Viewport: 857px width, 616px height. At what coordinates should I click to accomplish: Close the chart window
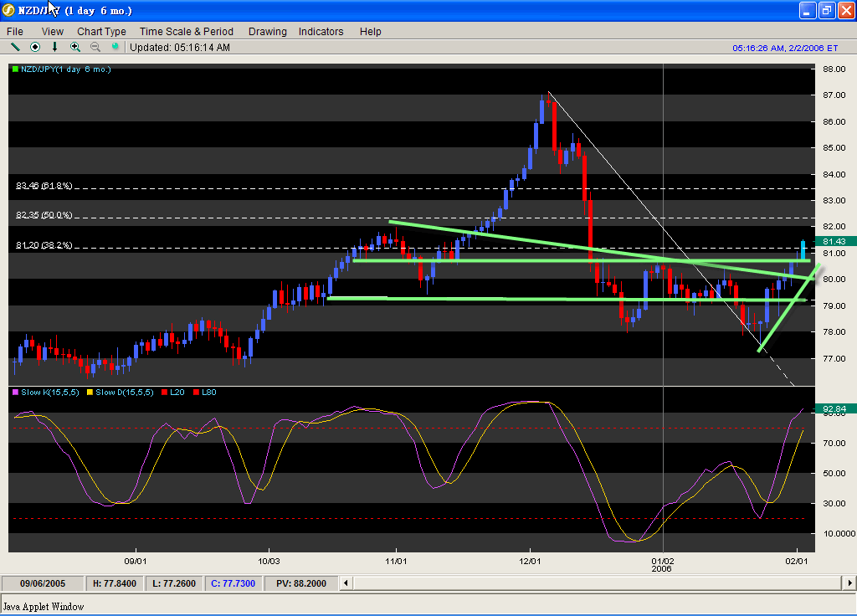pos(845,10)
